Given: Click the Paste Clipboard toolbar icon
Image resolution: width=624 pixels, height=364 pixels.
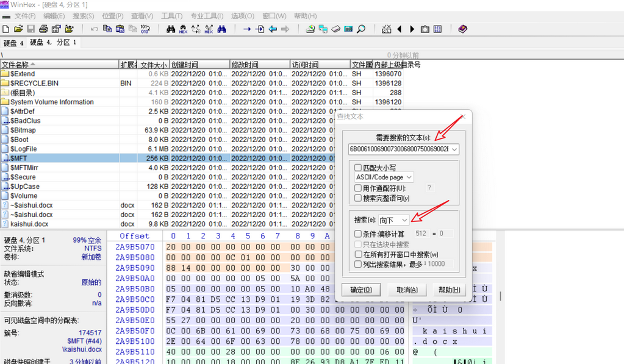Looking at the screenshot, I should [x=120, y=29].
